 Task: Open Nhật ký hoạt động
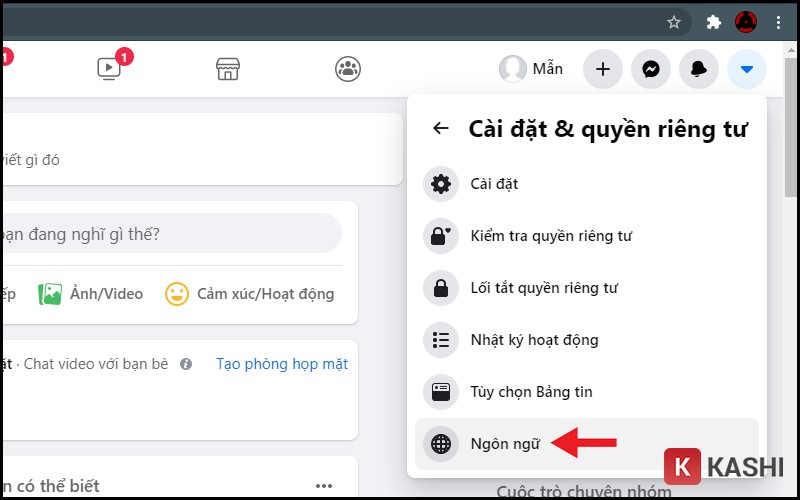[x=587, y=340]
